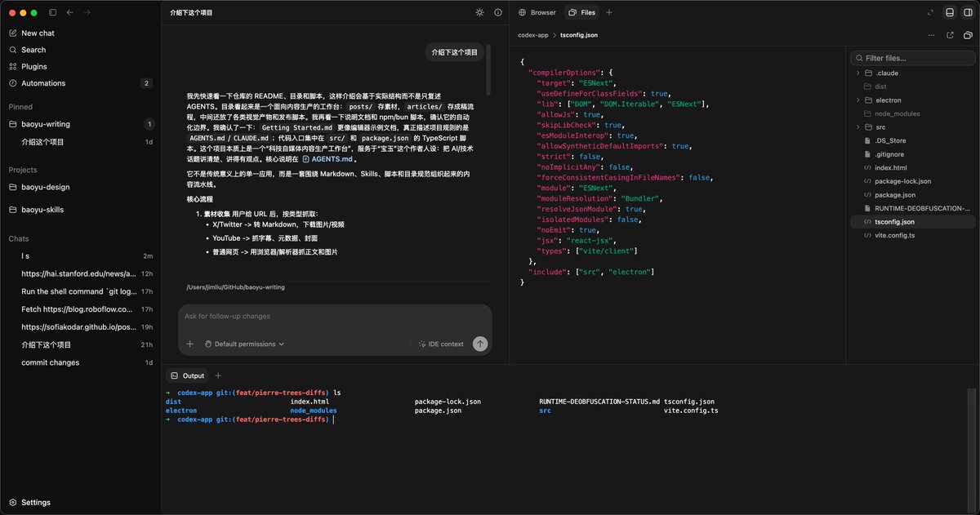The width and height of the screenshot is (980, 515).
Task: Open .gitignore in the file tree
Action: (913, 154)
